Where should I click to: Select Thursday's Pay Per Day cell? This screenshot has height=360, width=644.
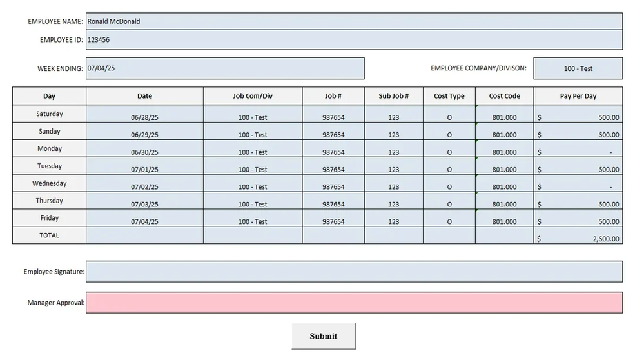pyautogui.click(x=578, y=201)
